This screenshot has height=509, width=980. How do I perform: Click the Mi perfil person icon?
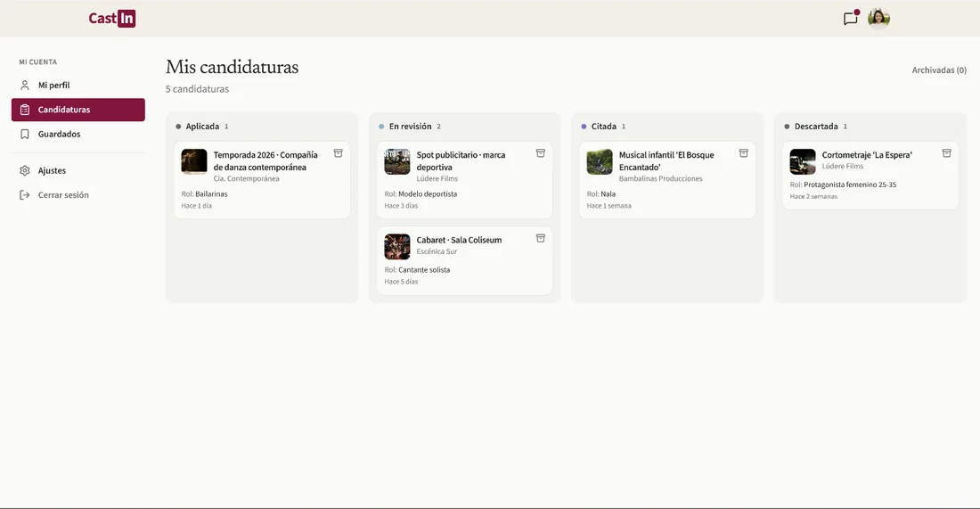25,85
